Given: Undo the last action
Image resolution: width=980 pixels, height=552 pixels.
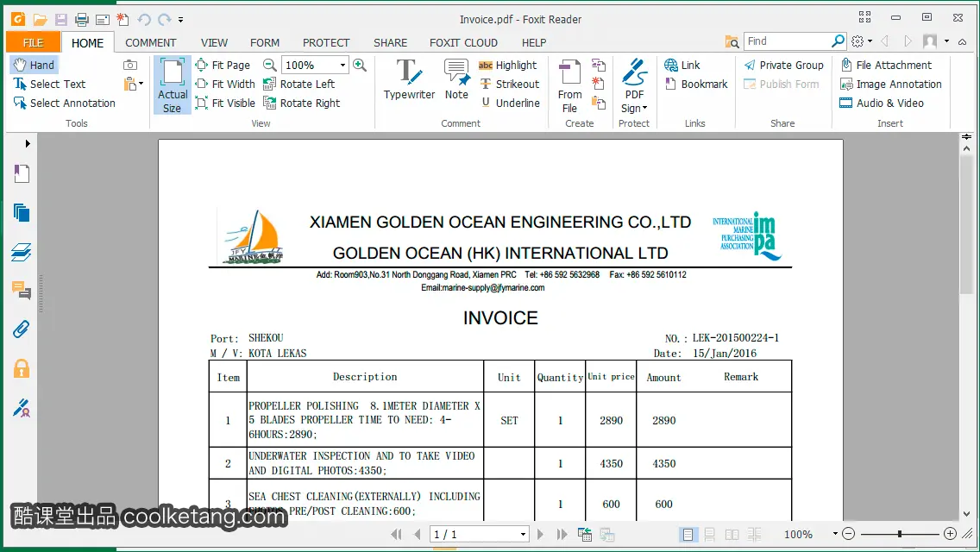Looking at the screenshot, I should [144, 19].
